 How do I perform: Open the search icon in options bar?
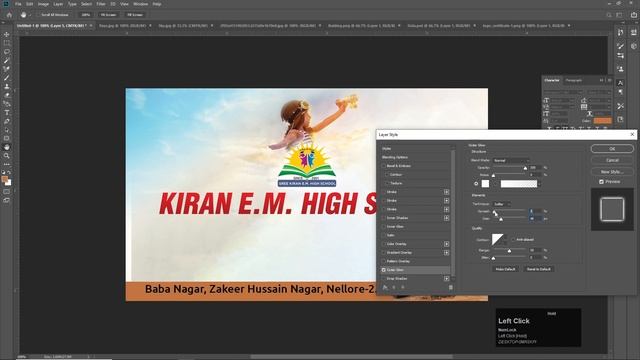coord(609,15)
